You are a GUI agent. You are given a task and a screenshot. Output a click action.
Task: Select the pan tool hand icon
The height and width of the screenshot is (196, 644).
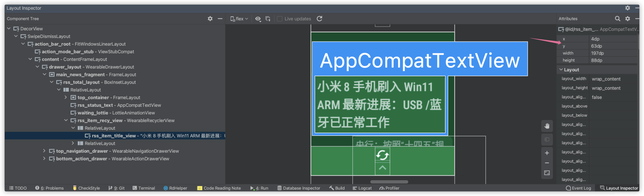[547, 126]
